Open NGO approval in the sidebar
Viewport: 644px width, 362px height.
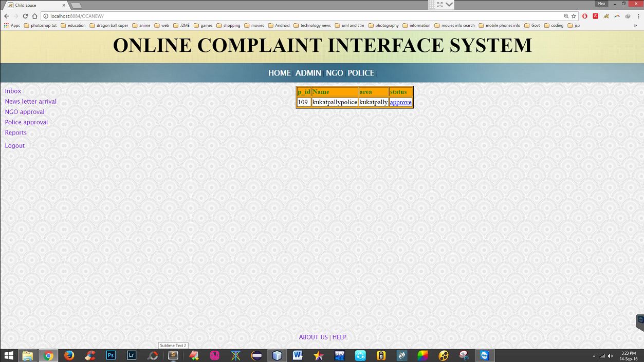click(x=25, y=111)
